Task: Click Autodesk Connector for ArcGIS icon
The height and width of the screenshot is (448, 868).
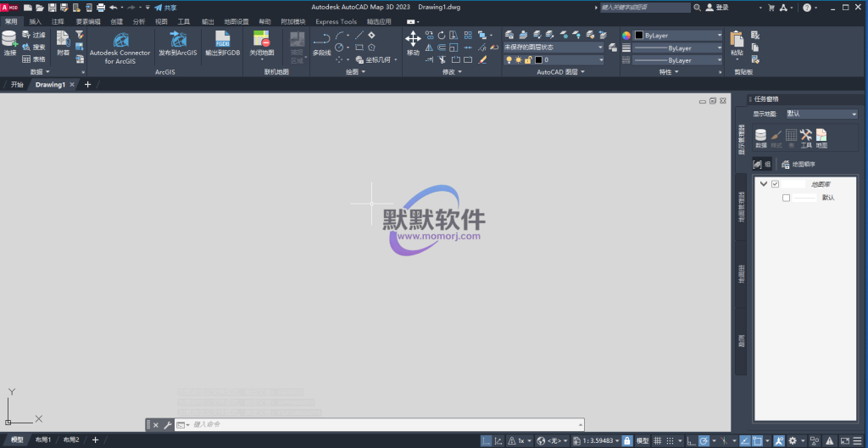Action: 120,40
